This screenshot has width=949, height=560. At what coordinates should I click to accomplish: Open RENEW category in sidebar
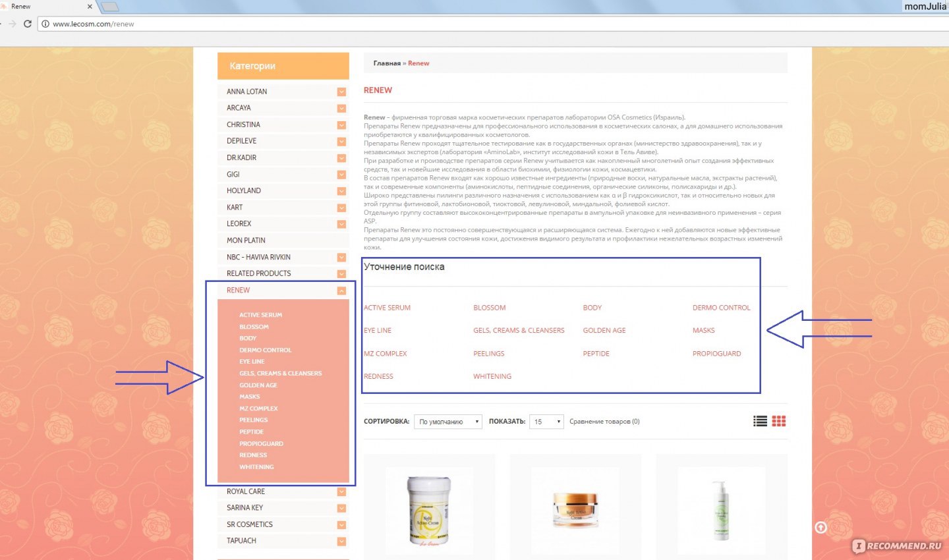click(x=238, y=290)
